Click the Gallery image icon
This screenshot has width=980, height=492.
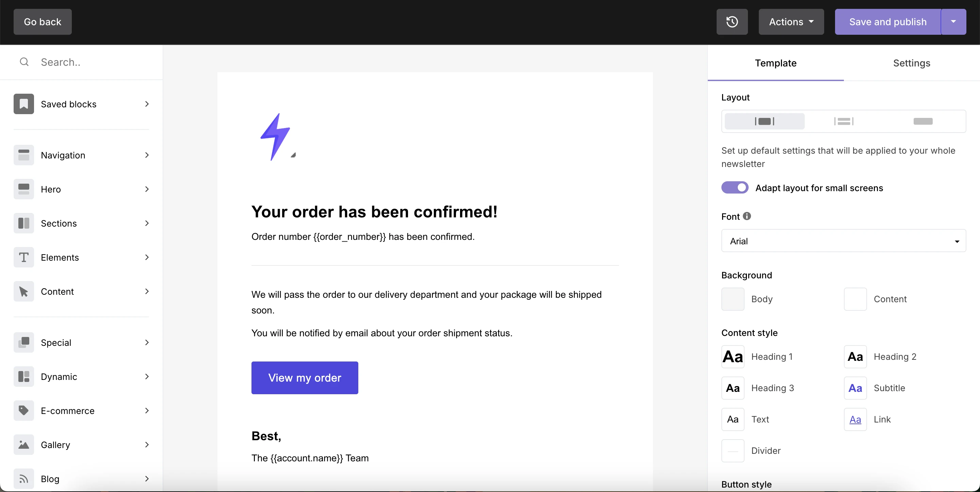click(x=23, y=445)
